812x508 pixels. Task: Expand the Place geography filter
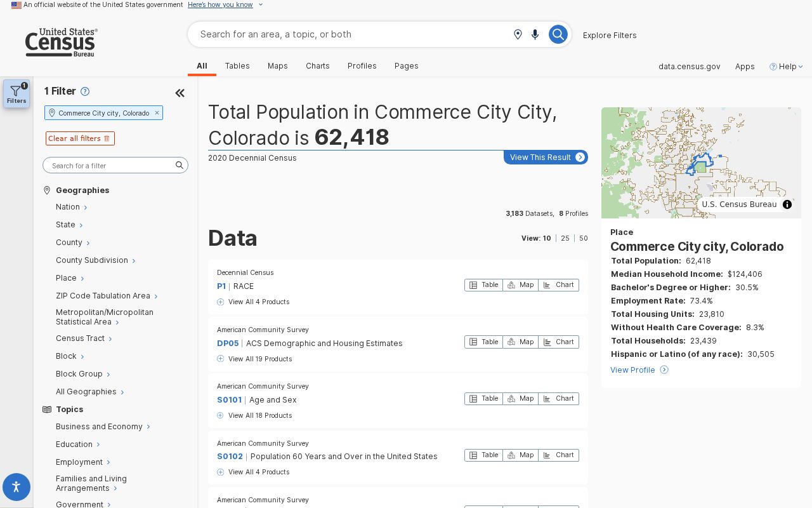pyautogui.click(x=70, y=278)
